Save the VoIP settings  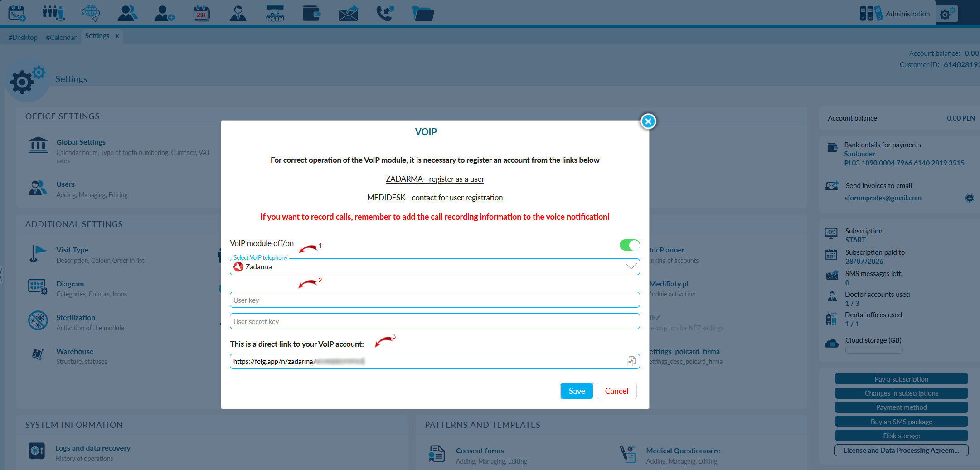coord(577,391)
